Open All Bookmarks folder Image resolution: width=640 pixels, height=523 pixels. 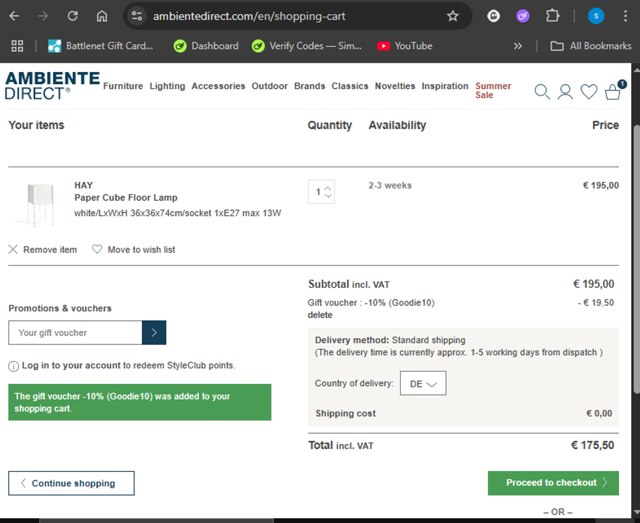pyautogui.click(x=591, y=46)
